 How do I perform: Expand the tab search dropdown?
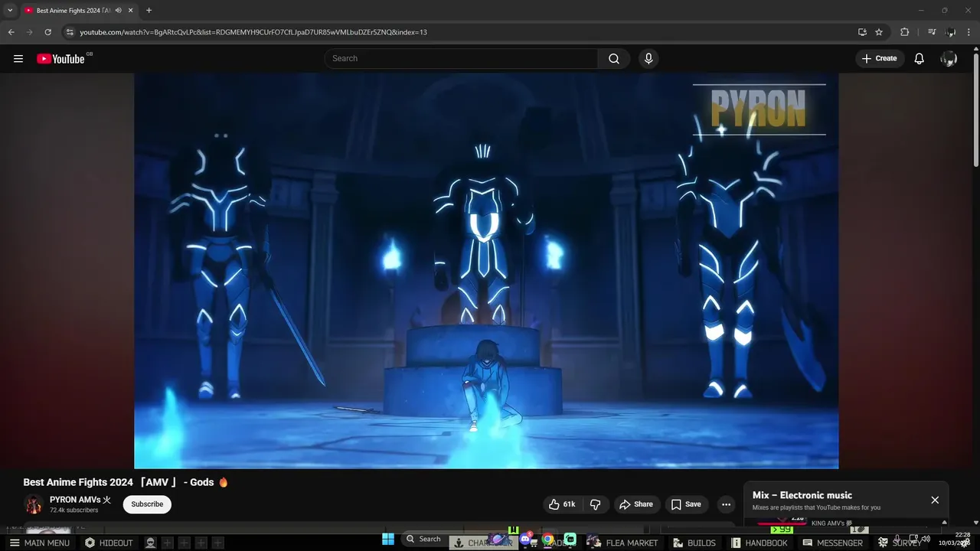(x=10, y=10)
